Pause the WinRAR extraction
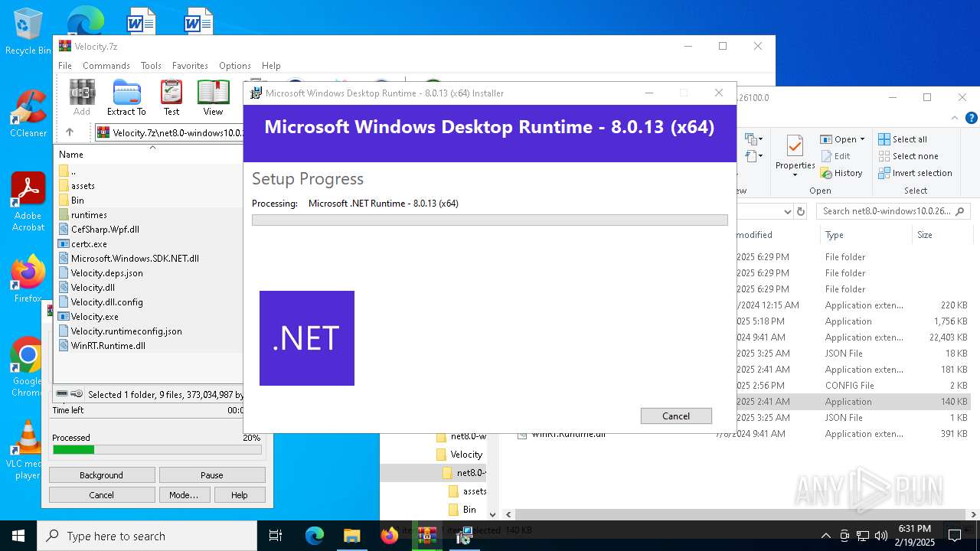 [x=212, y=475]
